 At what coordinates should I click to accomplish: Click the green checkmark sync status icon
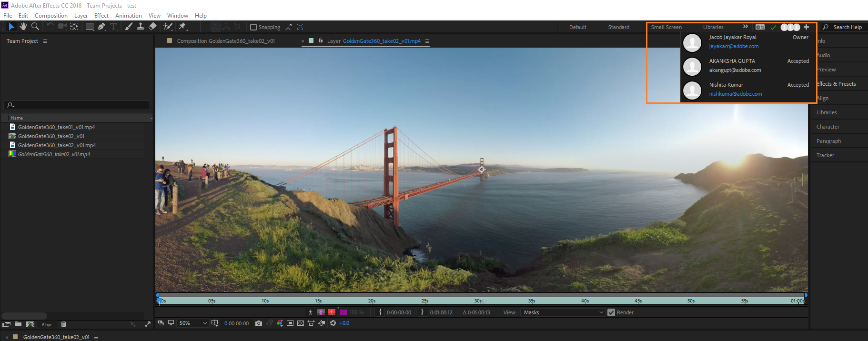tap(773, 28)
